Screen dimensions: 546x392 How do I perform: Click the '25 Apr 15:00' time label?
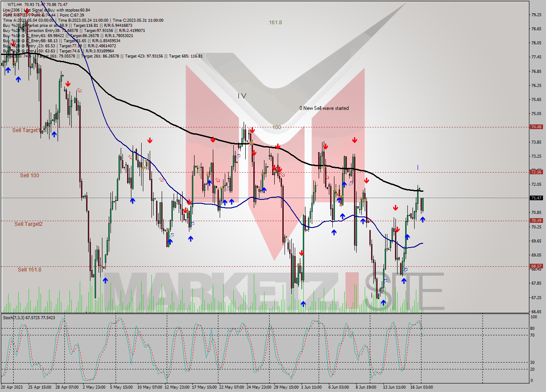pyautogui.click(x=39, y=387)
